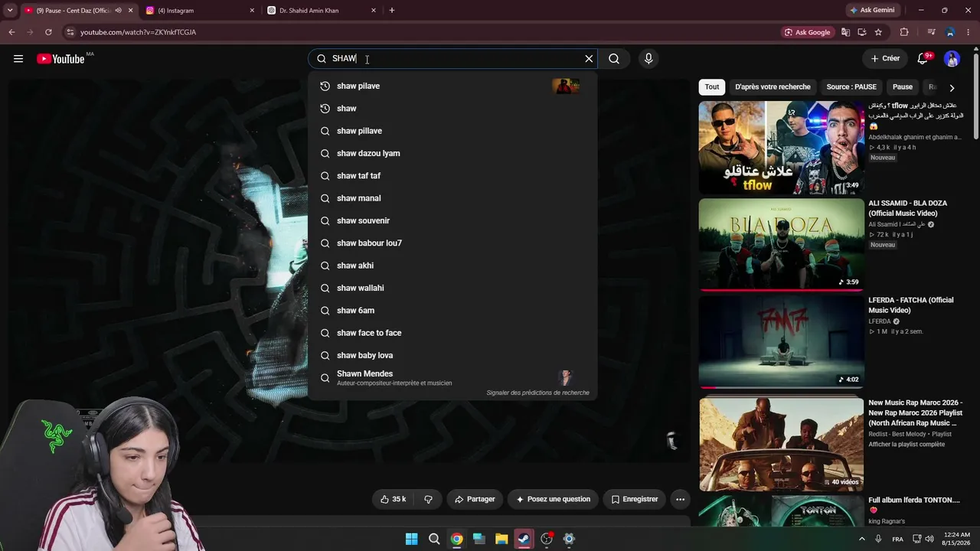Choose the 'Shawn Mendes' artist suggestion
The width and height of the screenshot is (980, 551).
tap(452, 378)
